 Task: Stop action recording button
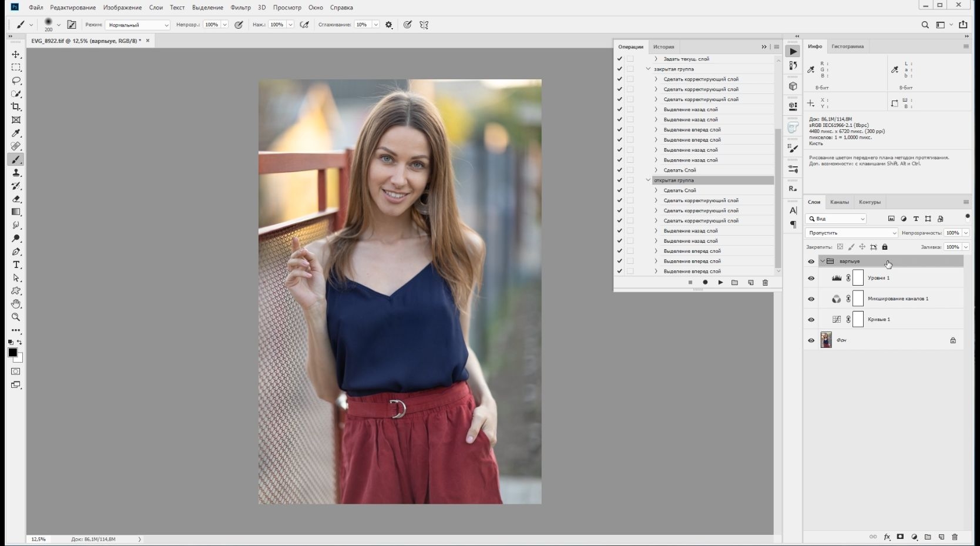690,283
